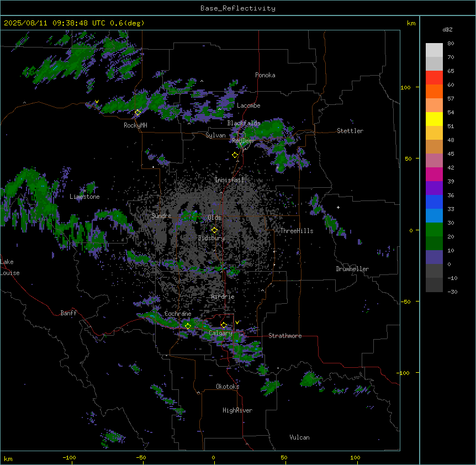Click the yellow diamond marker above Calgary label
The height and width of the screenshot is (465, 476).
tap(224, 325)
